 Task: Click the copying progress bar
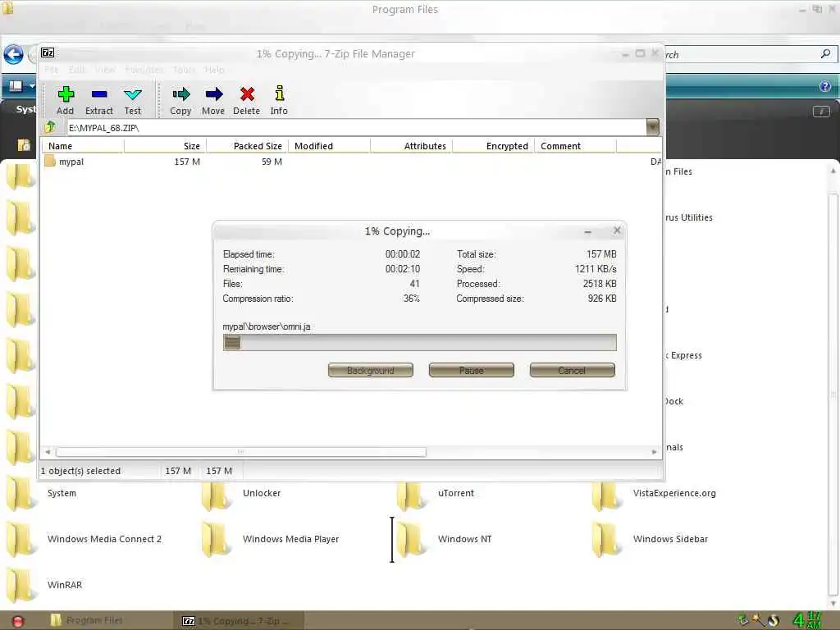[419, 342]
